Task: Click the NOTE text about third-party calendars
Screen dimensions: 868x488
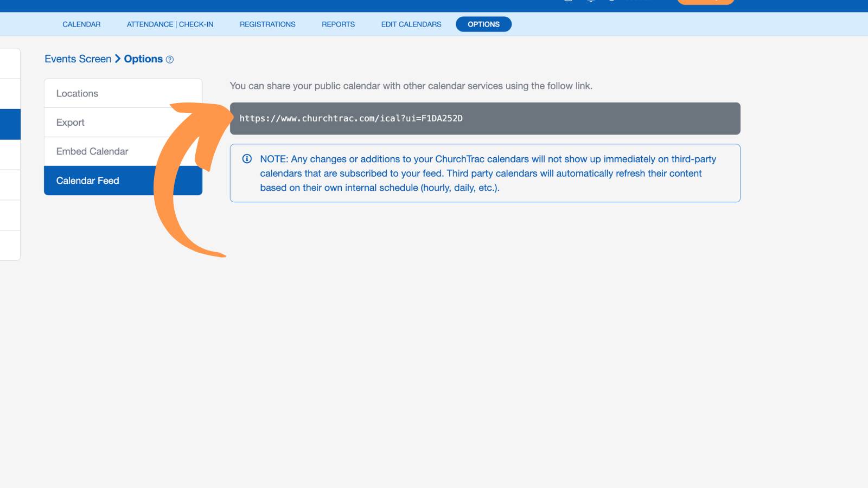Action: click(x=488, y=174)
